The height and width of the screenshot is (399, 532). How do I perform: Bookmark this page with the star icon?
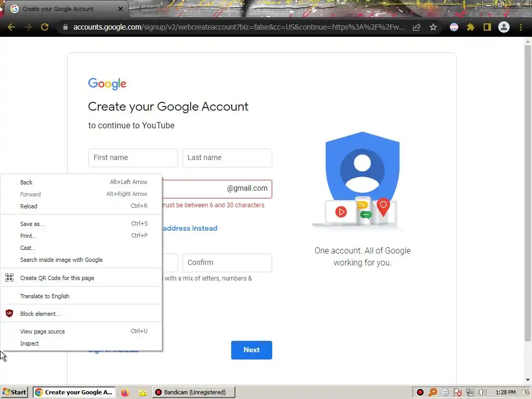click(x=433, y=27)
